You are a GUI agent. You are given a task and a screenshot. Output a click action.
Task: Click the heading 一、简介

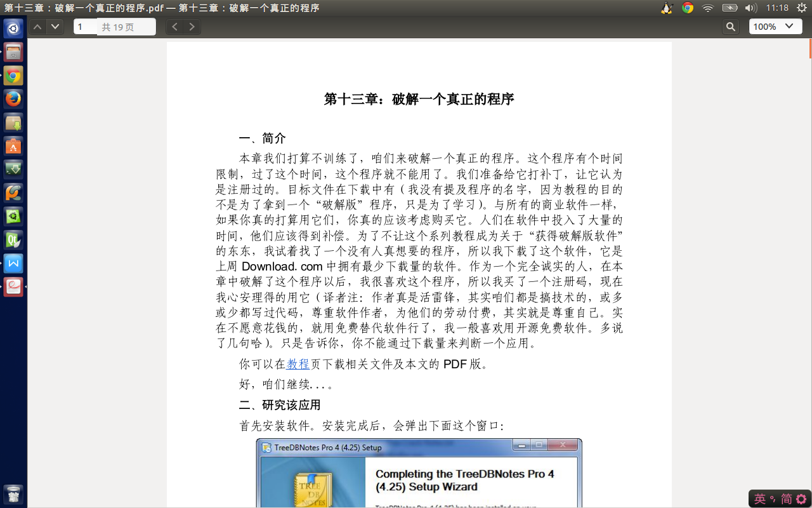[263, 138]
